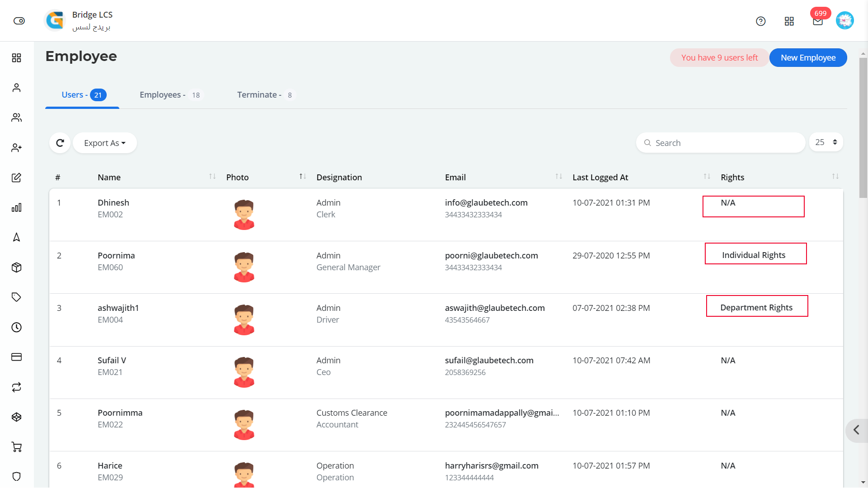Sort the table by Photo column
Viewport: 868px width, 488px height.
tap(303, 177)
